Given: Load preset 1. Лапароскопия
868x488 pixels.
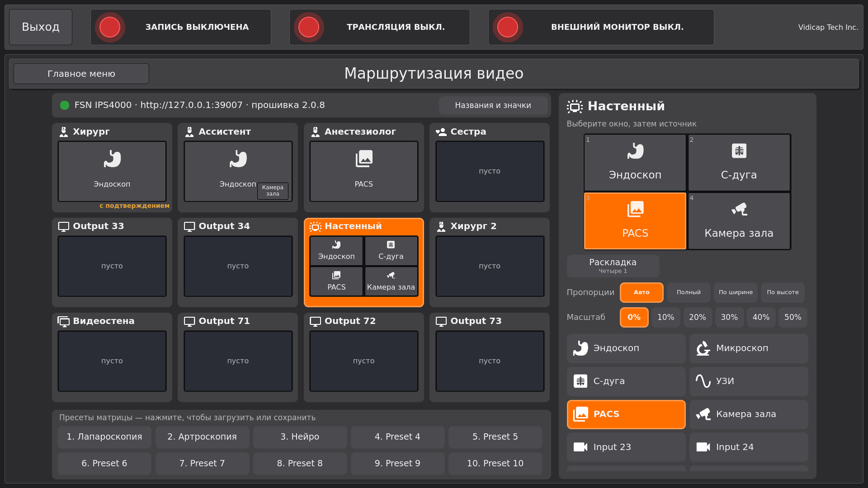Looking at the screenshot, I should 104,437.
